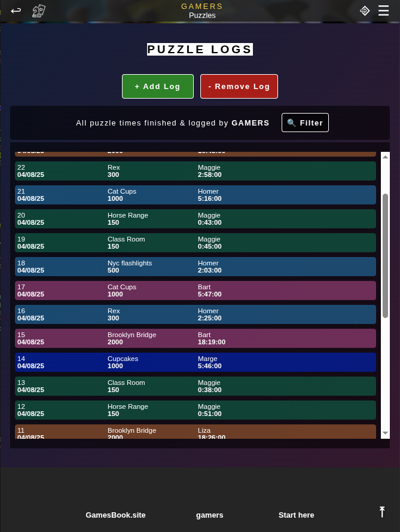Jump to top with arrow icon
Viewport: 400px width, 532px height.
tap(382, 512)
